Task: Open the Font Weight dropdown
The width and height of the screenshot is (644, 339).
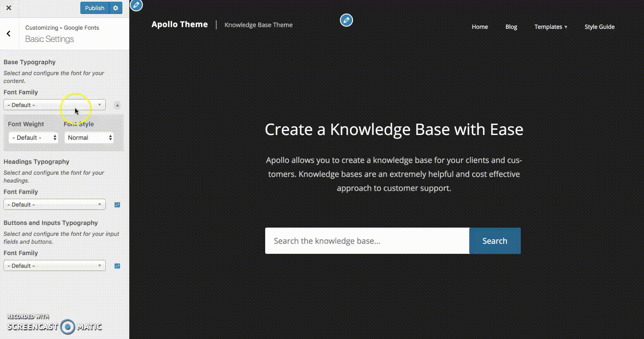Action: coord(34,138)
